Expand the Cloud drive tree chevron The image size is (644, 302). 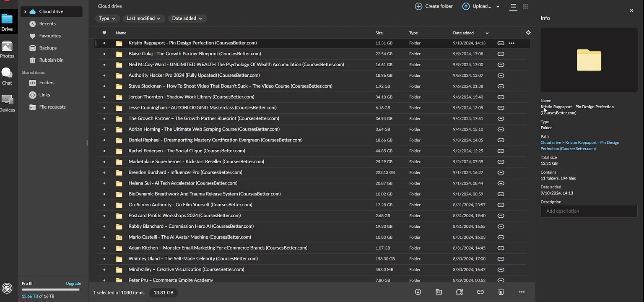click(25, 12)
